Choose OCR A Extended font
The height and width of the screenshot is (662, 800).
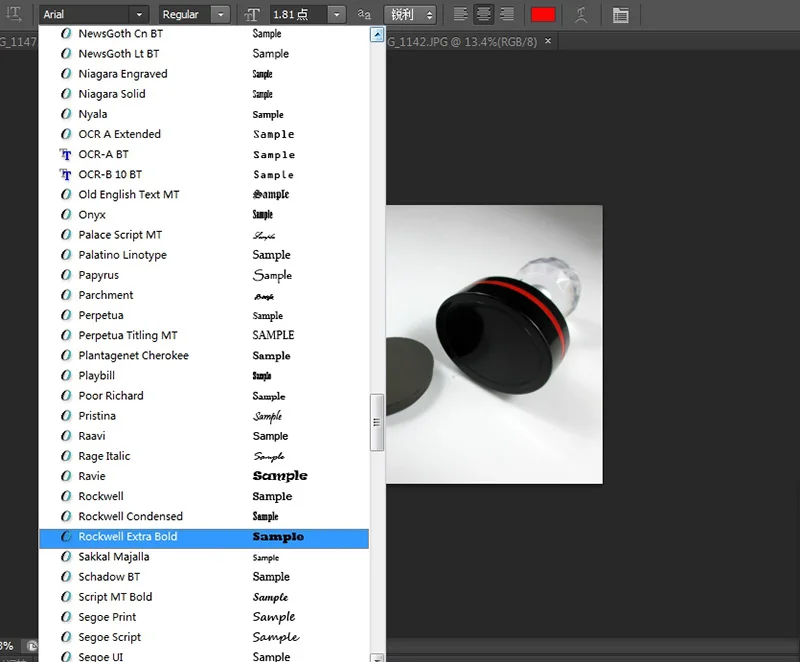[204, 134]
